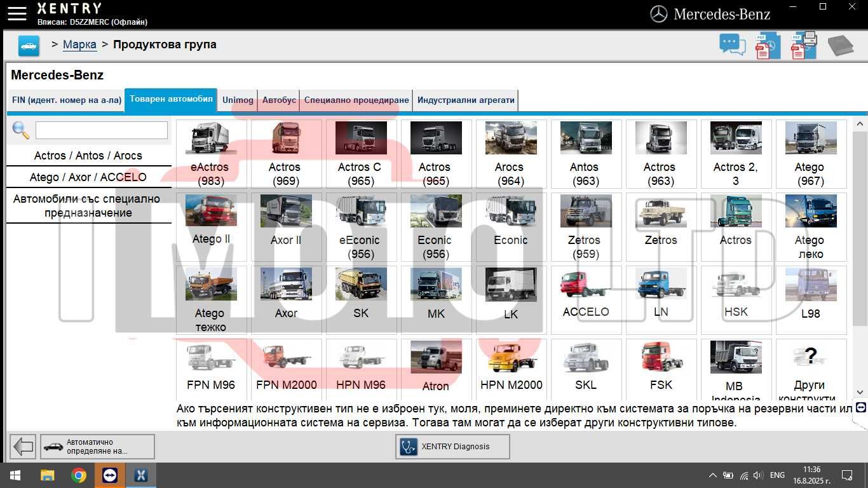Choose the Arocs (964) tile
Image resolution: width=868 pixels, height=488 pixels.
[511, 154]
